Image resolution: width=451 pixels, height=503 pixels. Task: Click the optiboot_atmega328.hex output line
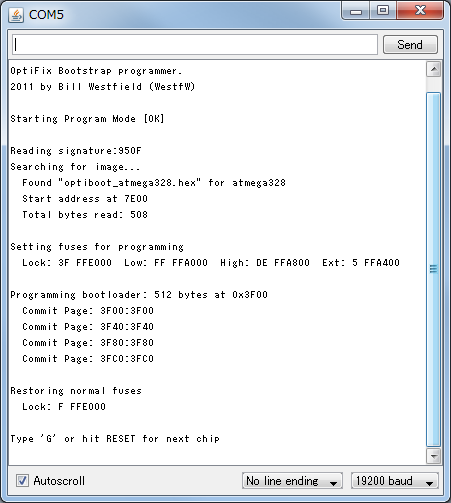(x=154, y=183)
